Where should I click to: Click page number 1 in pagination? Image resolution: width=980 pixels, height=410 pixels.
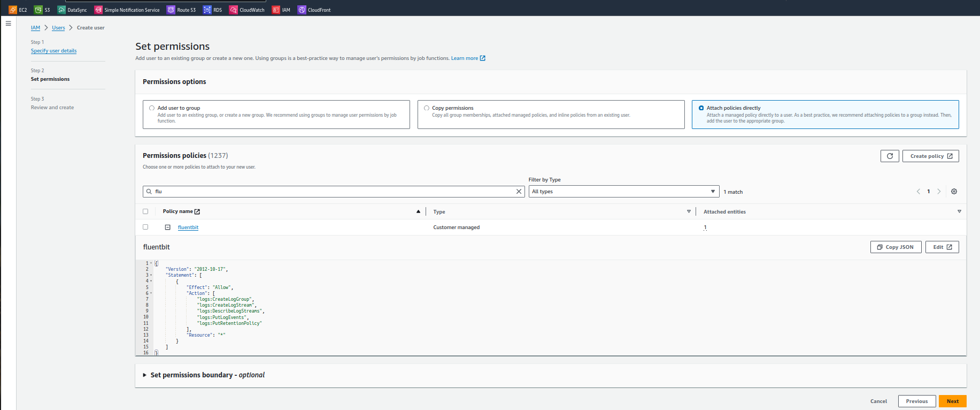[x=929, y=192]
